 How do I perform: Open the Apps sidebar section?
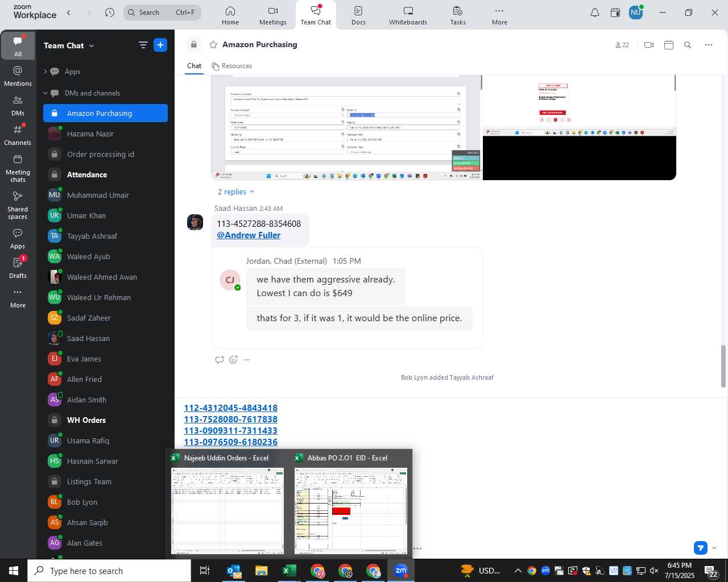coord(18,239)
